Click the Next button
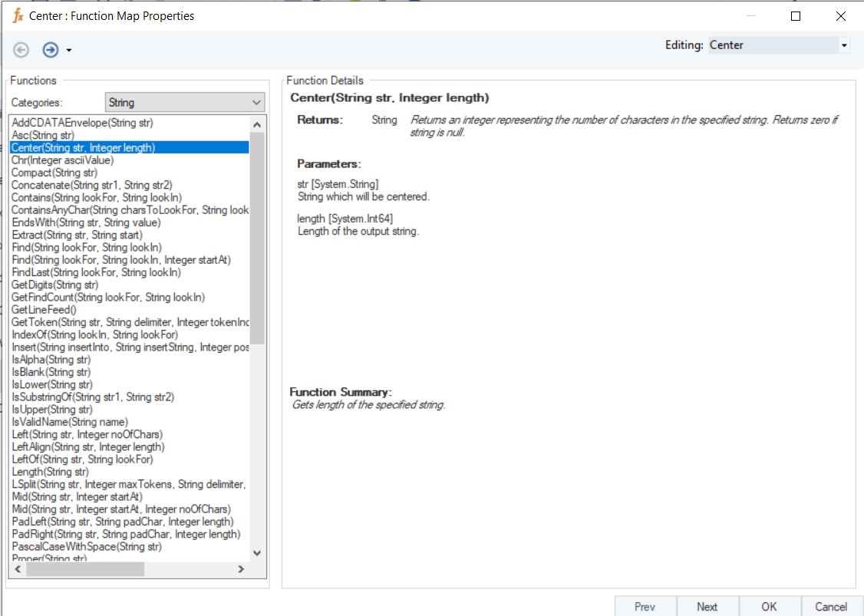 [x=707, y=606]
